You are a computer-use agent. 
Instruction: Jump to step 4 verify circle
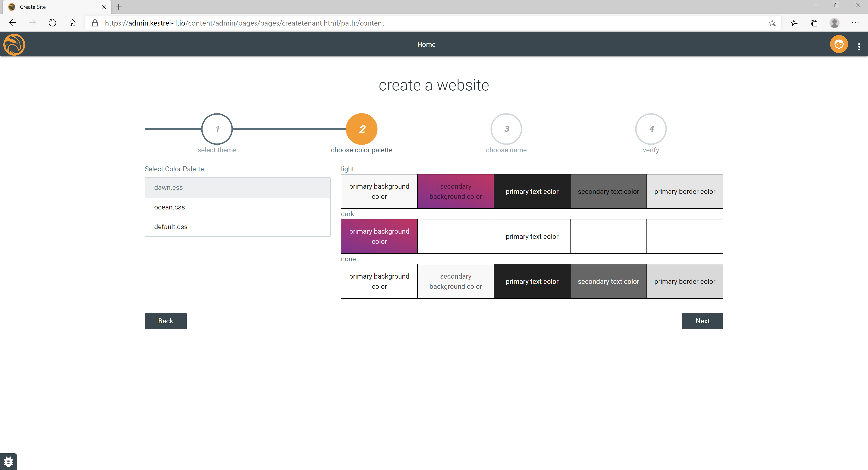coord(651,129)
